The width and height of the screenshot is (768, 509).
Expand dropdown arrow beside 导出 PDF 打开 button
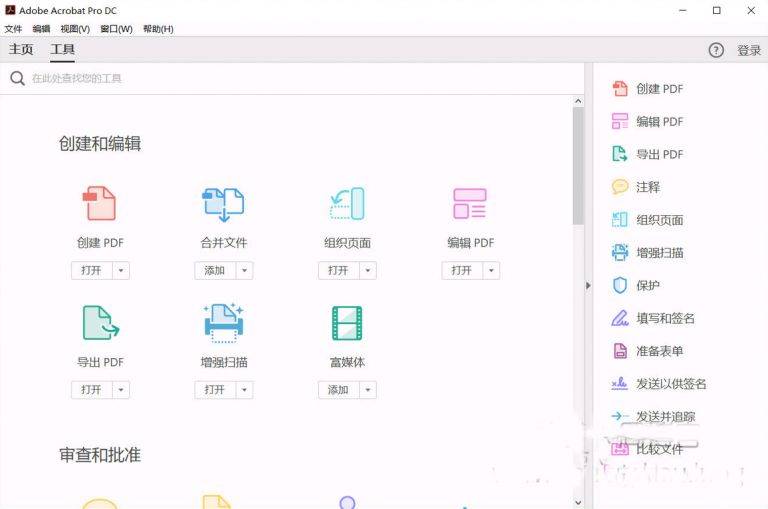tap(121, 390)
